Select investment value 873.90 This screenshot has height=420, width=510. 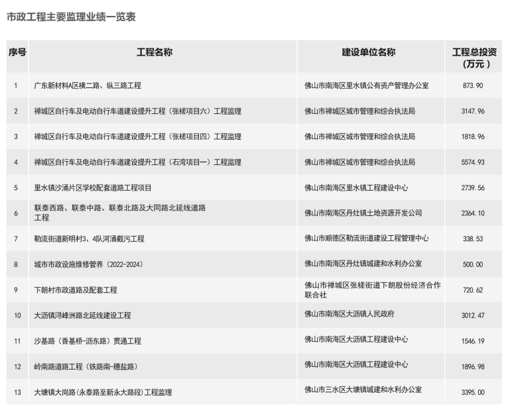[x=473, y=85]
